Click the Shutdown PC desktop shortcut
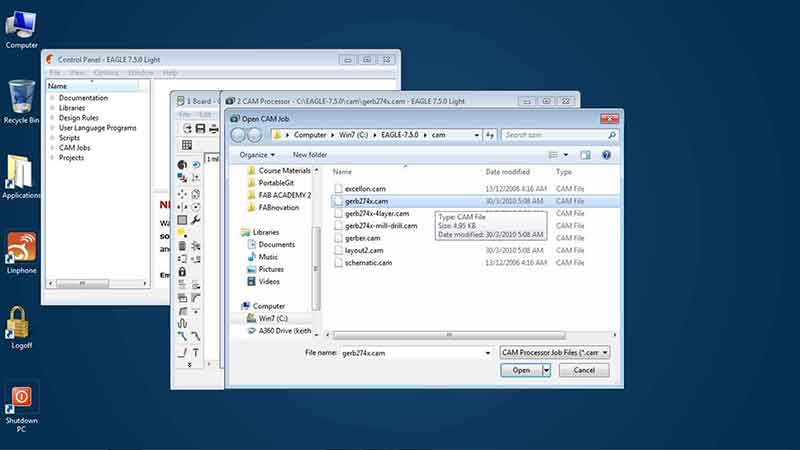Screen dimensions: 800x450 pyautogui.click(x=21, y=407)
